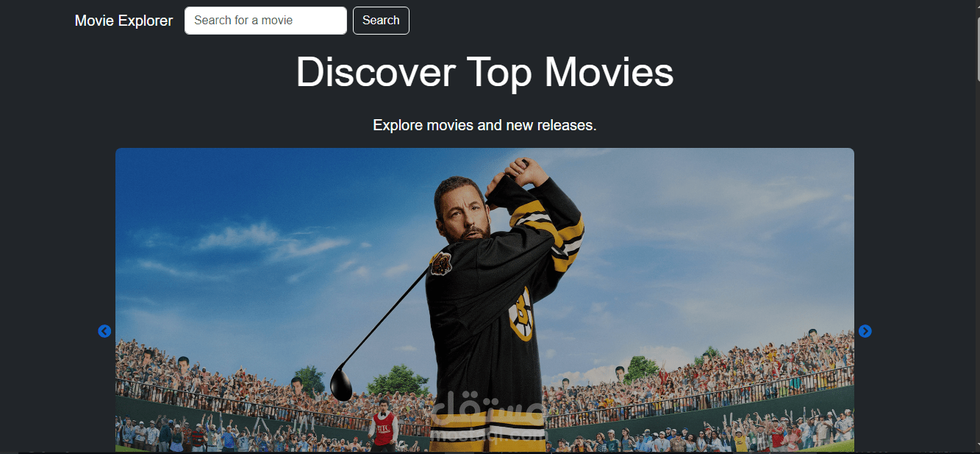Screen dimensions: 980x454
Task: Open the Movie Explorer brand link
Action: [124, 21]
